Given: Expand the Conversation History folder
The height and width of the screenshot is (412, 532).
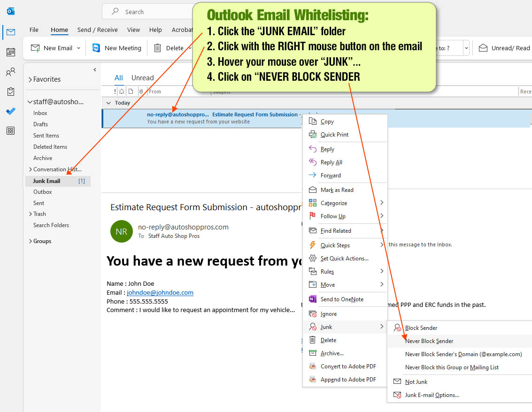Looking at the screenshot, I should coord(31,169).
